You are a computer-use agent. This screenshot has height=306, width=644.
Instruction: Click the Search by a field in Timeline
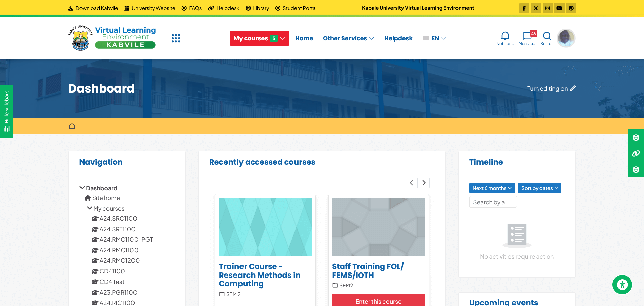pyautogui.click(x=493, y=202)
